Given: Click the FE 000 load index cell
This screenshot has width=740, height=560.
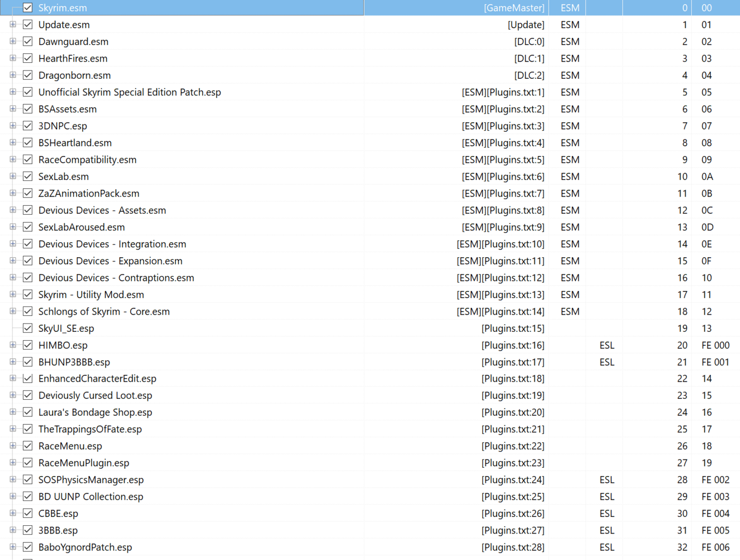Looking at the screenshot, I should coord(716,345).
